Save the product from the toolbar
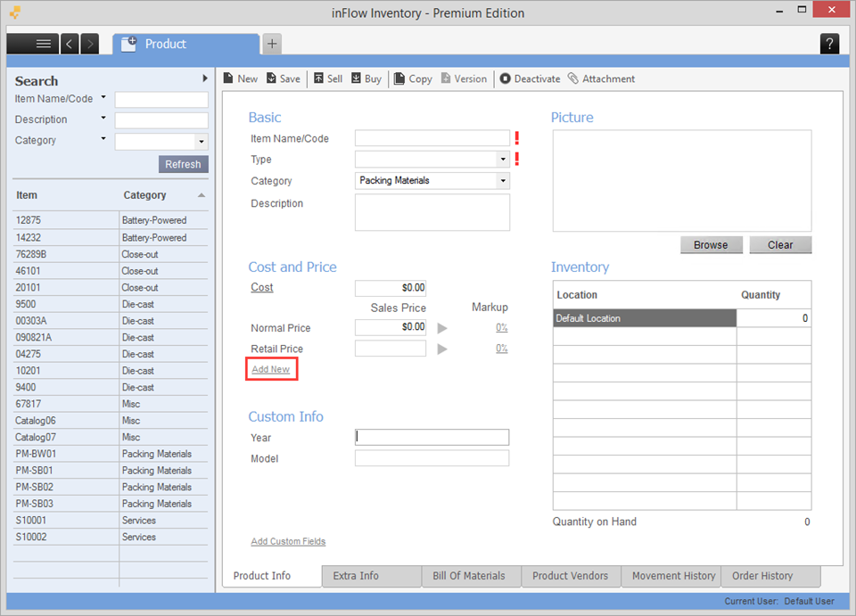Image resolution: width=856 pixels, height=616 pixels. (283, 78)
